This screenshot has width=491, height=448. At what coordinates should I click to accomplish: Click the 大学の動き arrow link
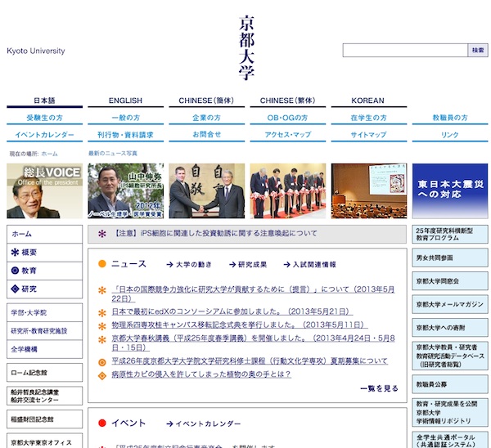click(x=189, y=265)
